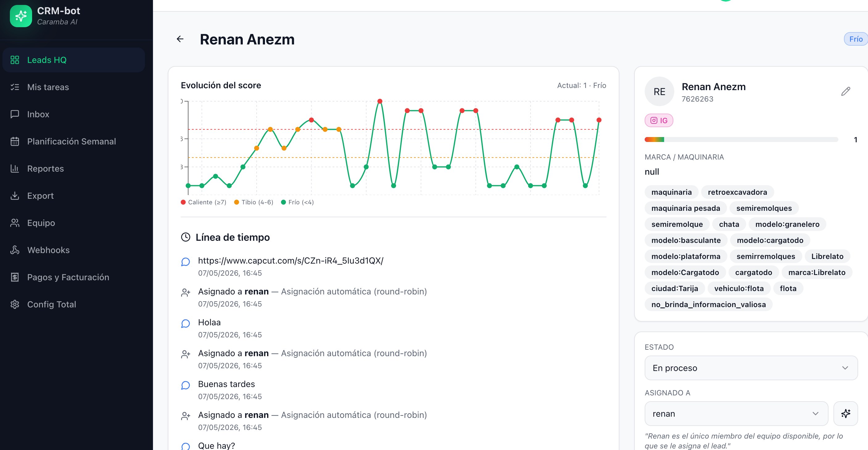The width and height of the screenshot is (868, 450).
Task: Open Mis tareas in the sidebar
Action: coord(73,87)
